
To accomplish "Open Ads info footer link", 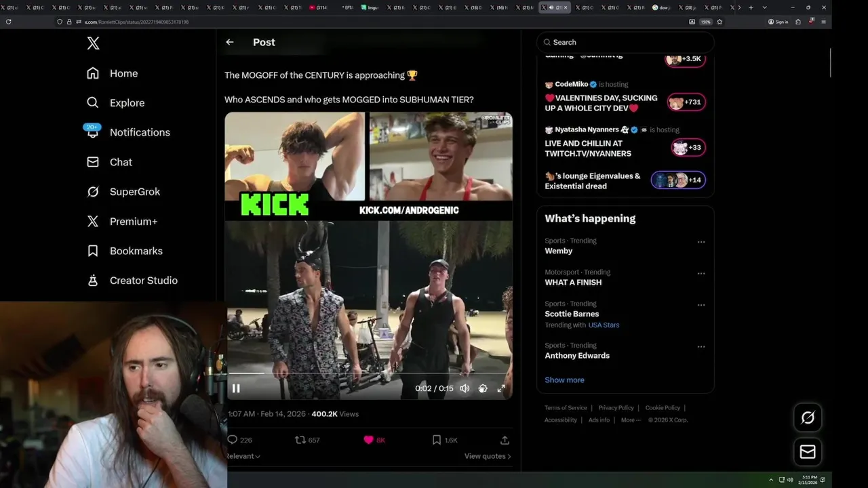I will click(x=599, y=420).
